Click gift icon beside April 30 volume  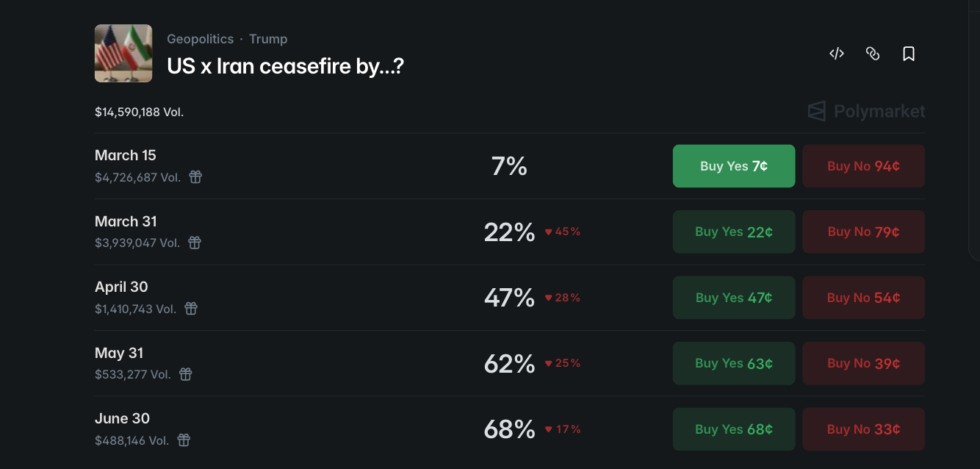pos(191,309)
